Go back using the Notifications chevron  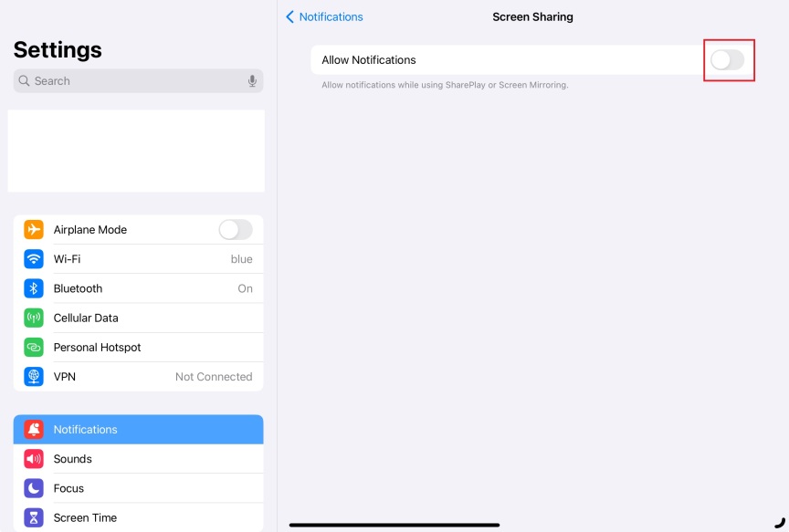324,16
